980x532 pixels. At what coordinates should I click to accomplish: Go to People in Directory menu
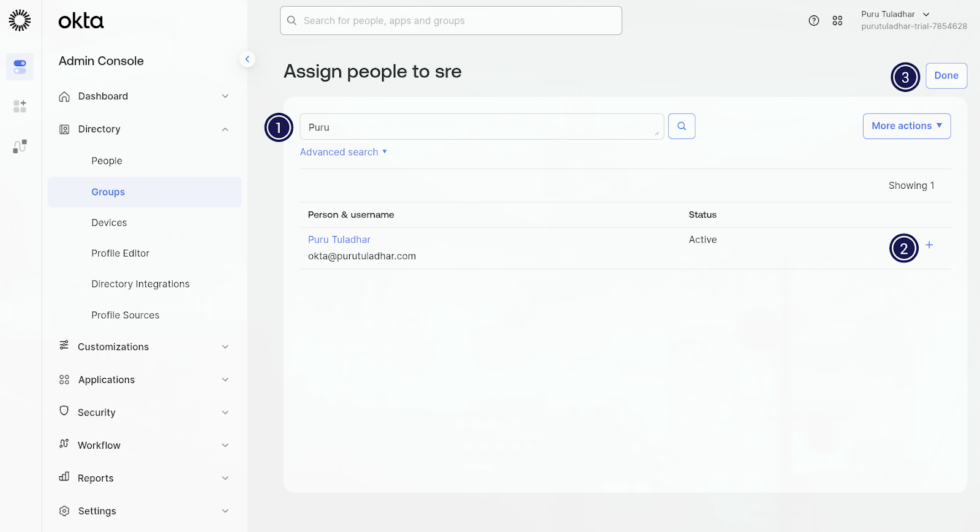point(107,161)
